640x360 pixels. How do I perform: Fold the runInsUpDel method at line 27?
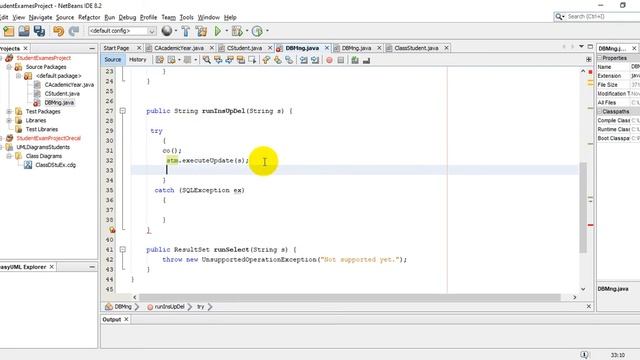pyautogui.click(x=122, y=111)
